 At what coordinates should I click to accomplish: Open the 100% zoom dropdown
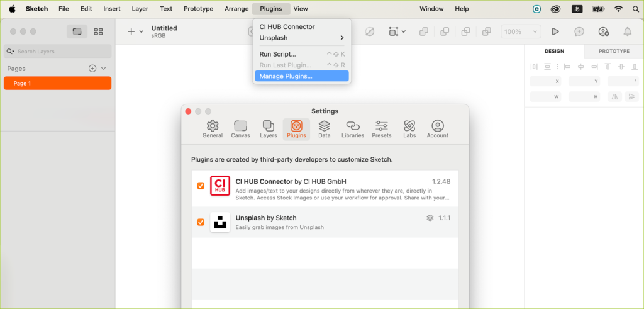click(521, 31)
